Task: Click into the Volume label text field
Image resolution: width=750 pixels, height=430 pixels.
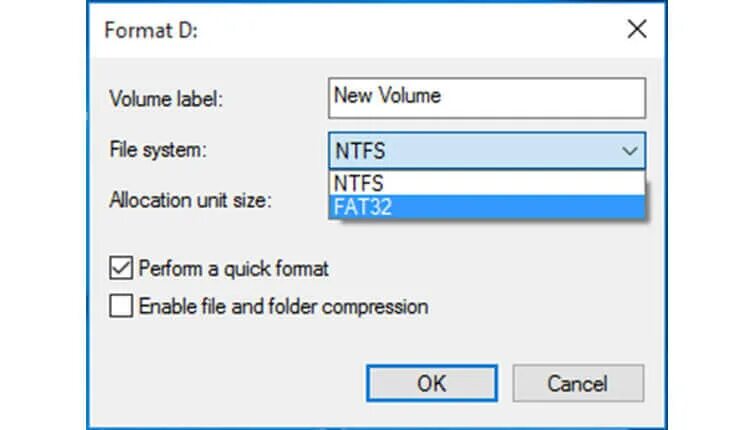Action: (540, 97)
